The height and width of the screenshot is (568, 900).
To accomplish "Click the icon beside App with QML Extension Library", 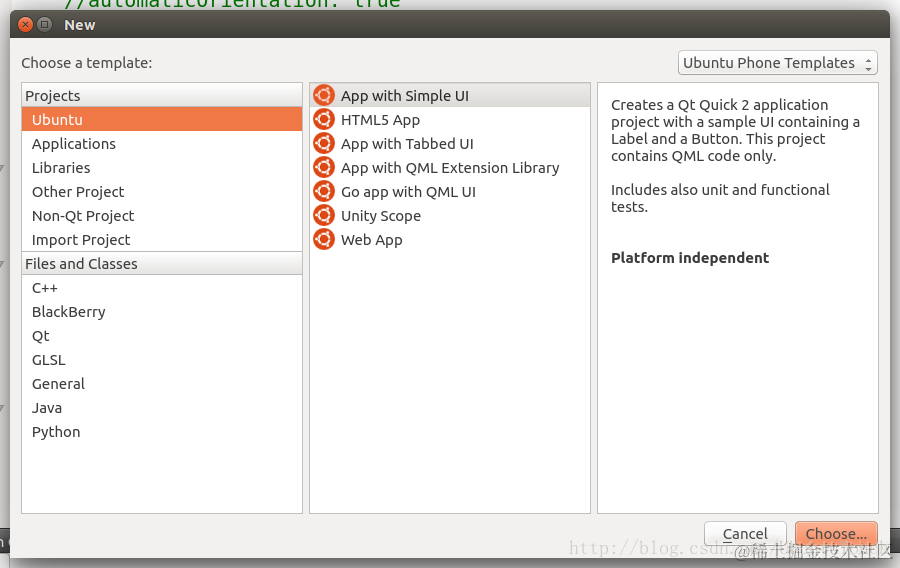I will point(324,168).
